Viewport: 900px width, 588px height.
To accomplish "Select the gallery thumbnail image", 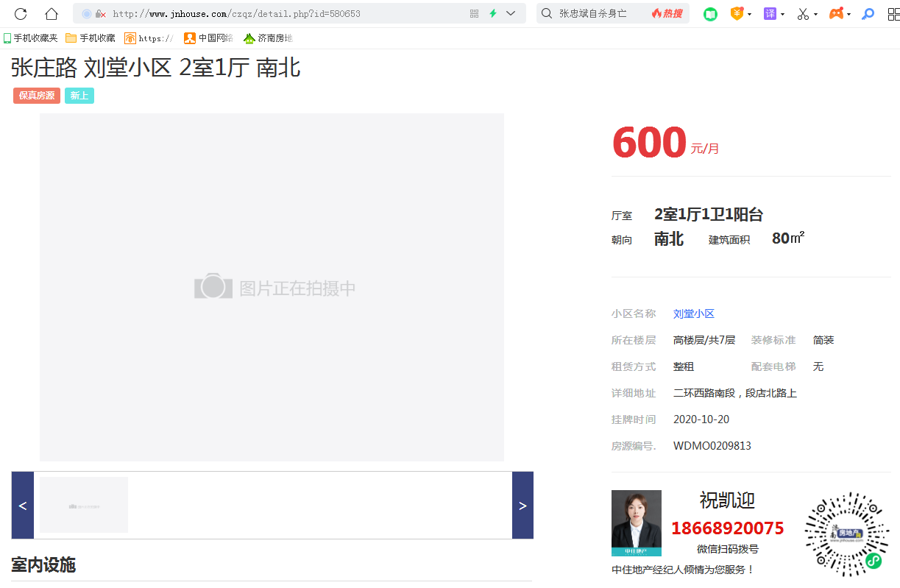I will (84, 505).
